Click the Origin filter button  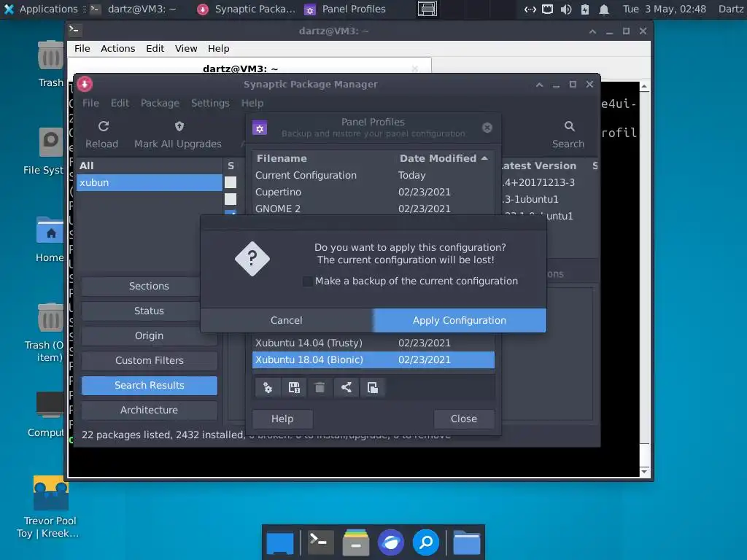pyautogui.click(x=149, y=335)
